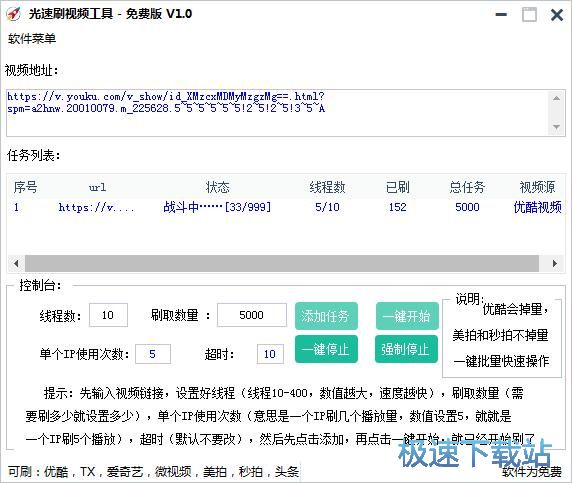The height and width of the screenshot is (483, 572).
Task: Click the 序号 column header
Action: 26,187
